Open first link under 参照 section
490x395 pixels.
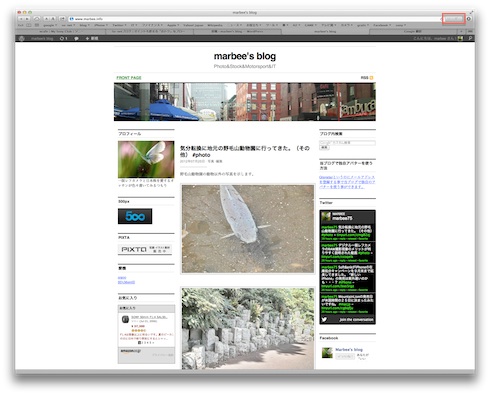(122, 278)
